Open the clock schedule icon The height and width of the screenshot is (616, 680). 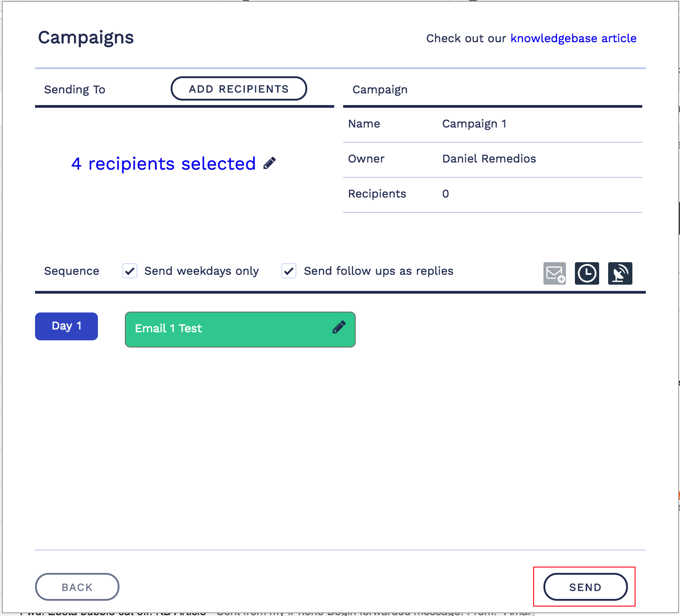[x=587, y=273]
